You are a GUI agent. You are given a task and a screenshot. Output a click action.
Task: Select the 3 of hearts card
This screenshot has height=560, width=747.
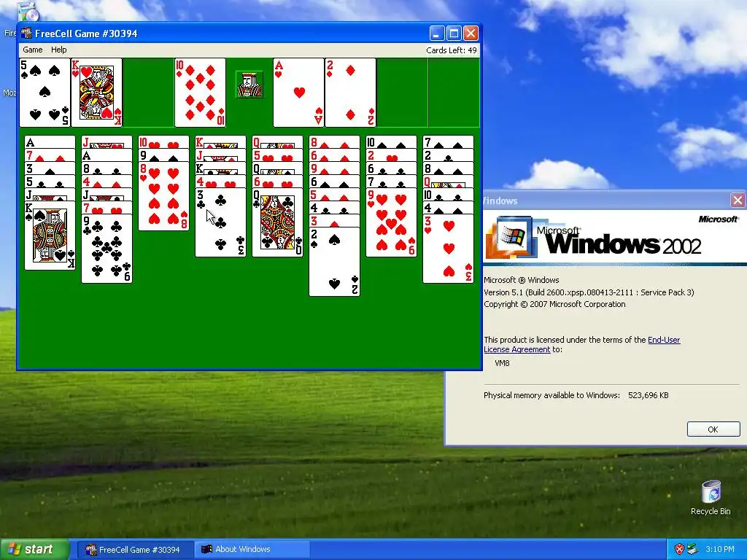pyautogui.click(x=448, y=249)
